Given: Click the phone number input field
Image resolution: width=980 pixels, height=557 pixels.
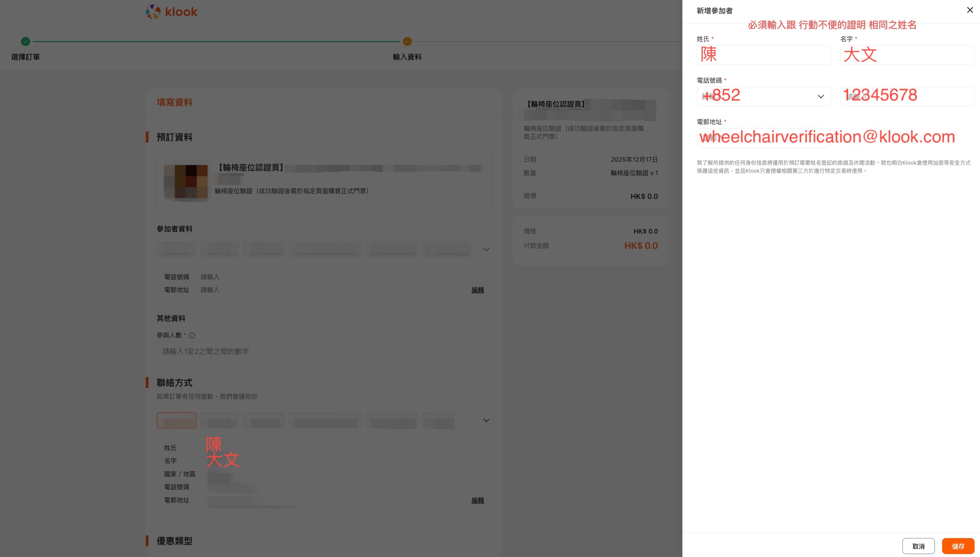Looking at the screenshot, I should click(906, 96).
